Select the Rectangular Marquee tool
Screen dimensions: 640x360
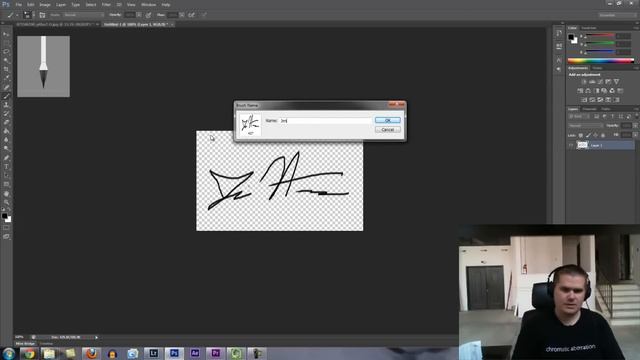pos(6,43)
